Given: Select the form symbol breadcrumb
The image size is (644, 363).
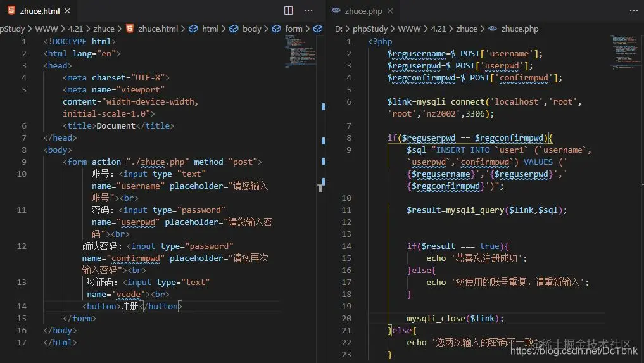Looking at the screenshot, I should point(294,29).
